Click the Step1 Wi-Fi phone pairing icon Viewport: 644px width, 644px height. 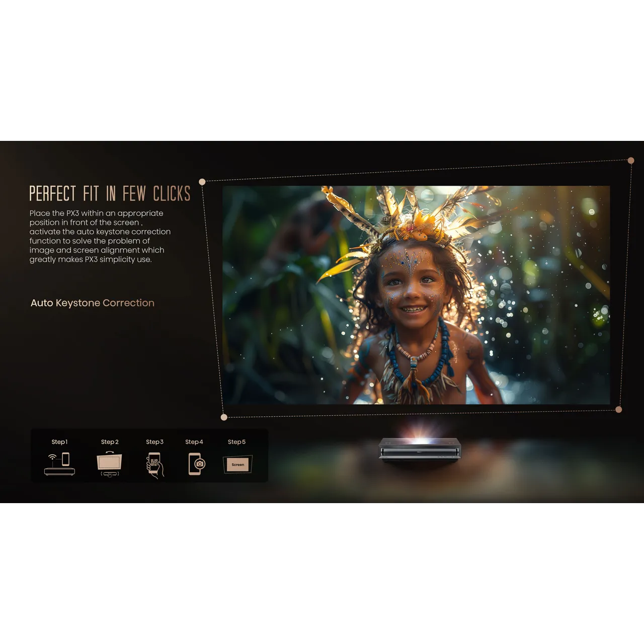pos(59,463)
